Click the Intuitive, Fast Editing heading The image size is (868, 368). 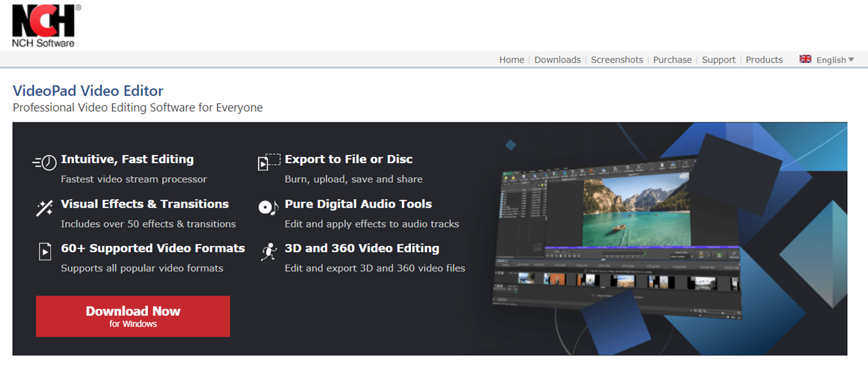127,159
